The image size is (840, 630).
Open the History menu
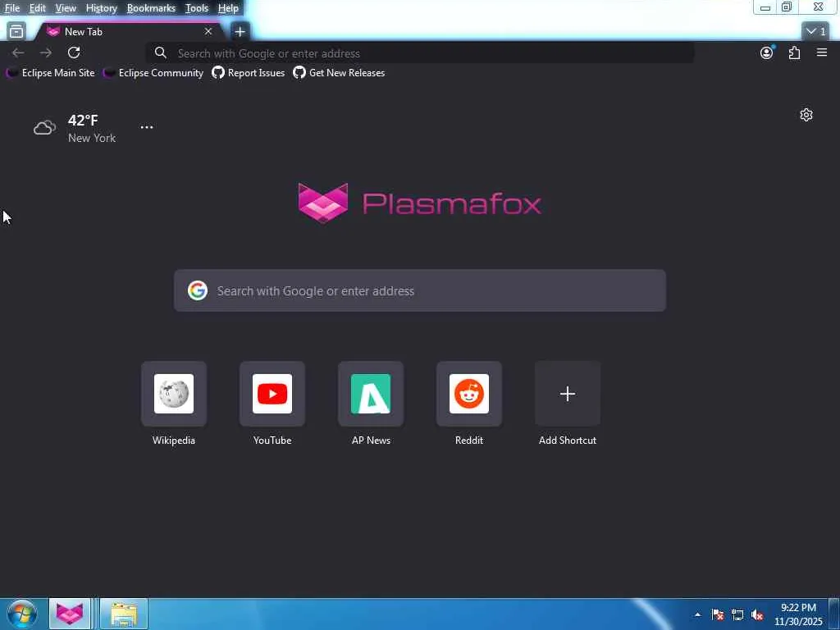(x=101, y=8)
